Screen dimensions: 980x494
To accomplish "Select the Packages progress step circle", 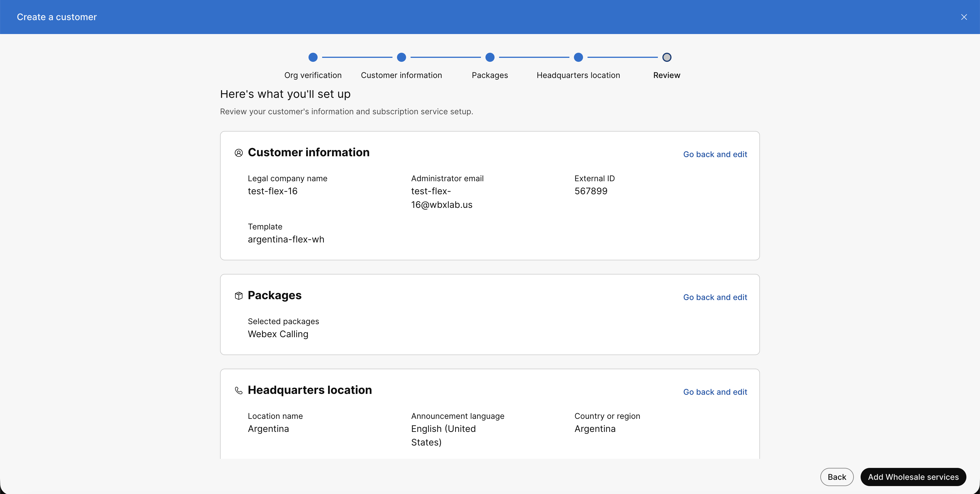I will (490, 57).
